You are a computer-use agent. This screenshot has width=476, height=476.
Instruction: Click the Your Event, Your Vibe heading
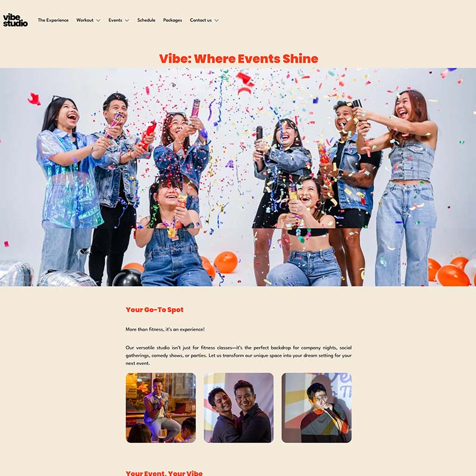164,473
